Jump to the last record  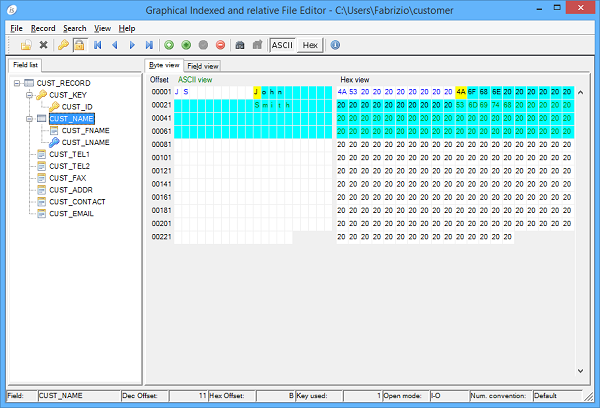[x=149, y=45]
